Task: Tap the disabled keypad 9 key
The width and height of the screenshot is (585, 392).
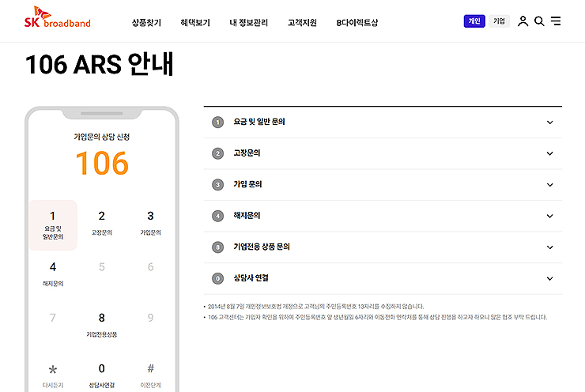Action: (x=150, y=318)
